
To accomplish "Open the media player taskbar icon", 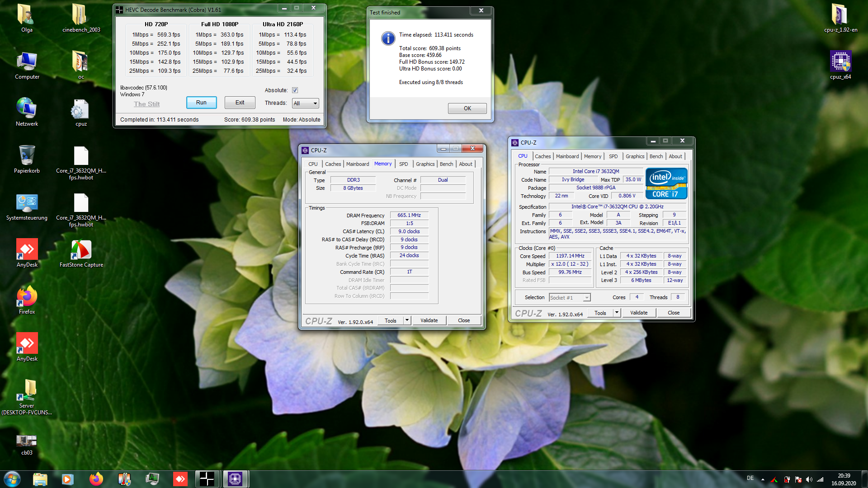I will 68,479.
